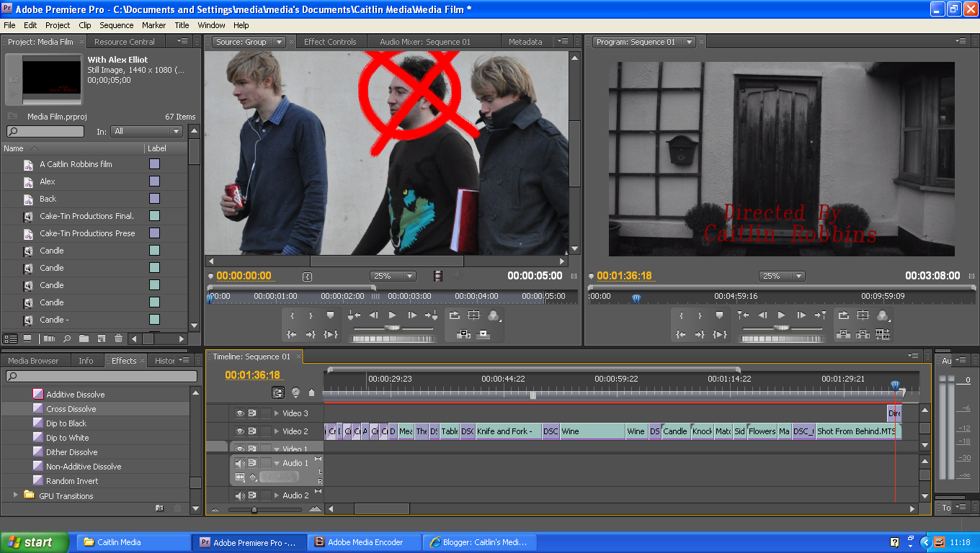Click New Item icon in Project panel
The image size is (980, 553).
click(x=101, y=338)
